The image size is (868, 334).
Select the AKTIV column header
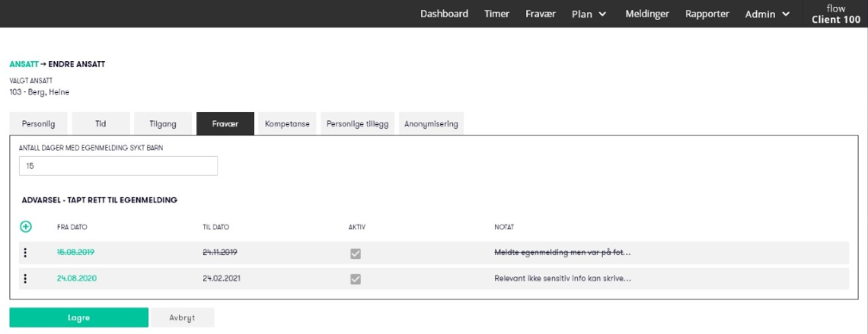pos(357,226)
